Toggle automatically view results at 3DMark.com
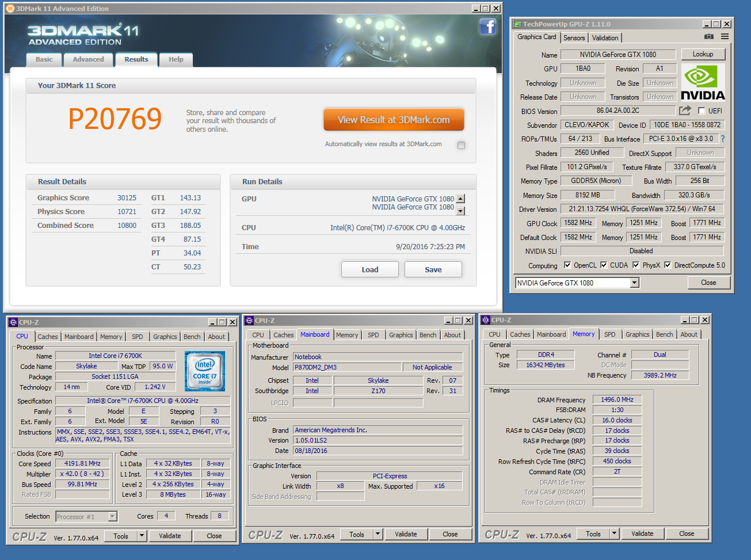This screenshot has height=560, width=751. tap(461, 145)
